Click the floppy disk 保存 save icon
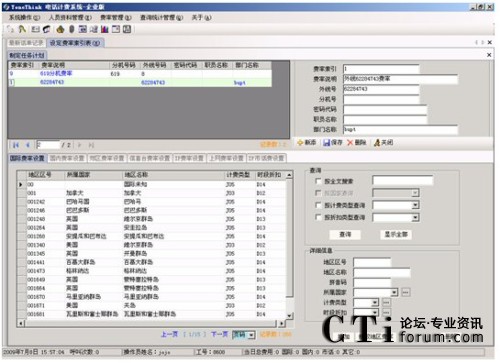 (x=326, y=143)
